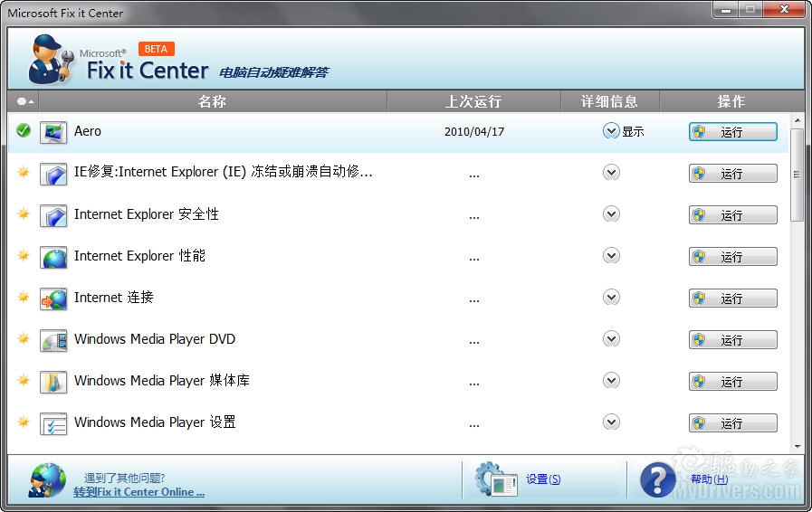Click the settings gear icon in footer
This screenshot has width=812, height=512.
[x=496, y=479]
